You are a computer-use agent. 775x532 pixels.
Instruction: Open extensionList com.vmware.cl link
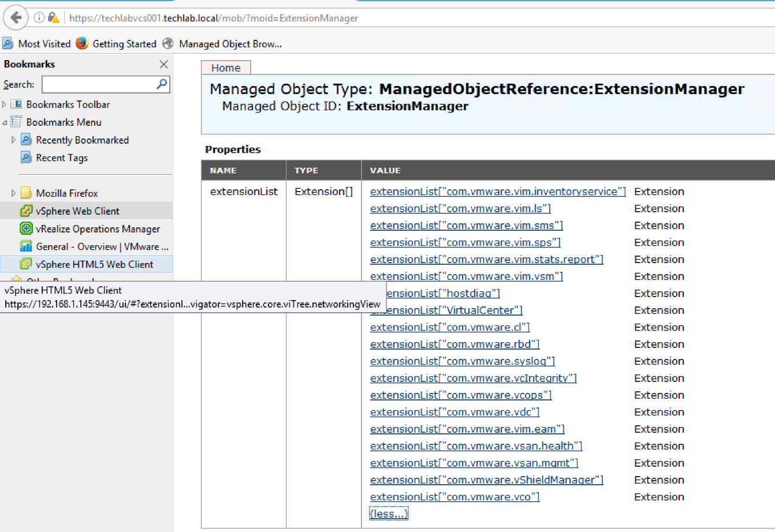[x=450, y=327]
